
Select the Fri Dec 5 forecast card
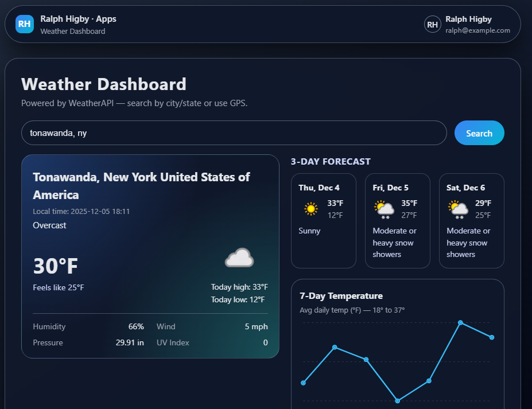click(x=397, y=220)
